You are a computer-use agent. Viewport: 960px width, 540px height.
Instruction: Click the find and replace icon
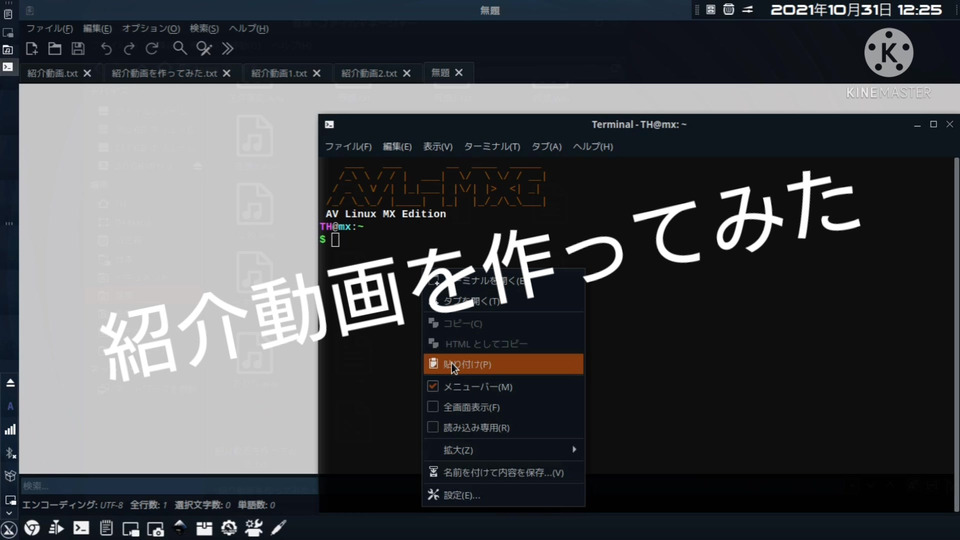coord(204,48)
